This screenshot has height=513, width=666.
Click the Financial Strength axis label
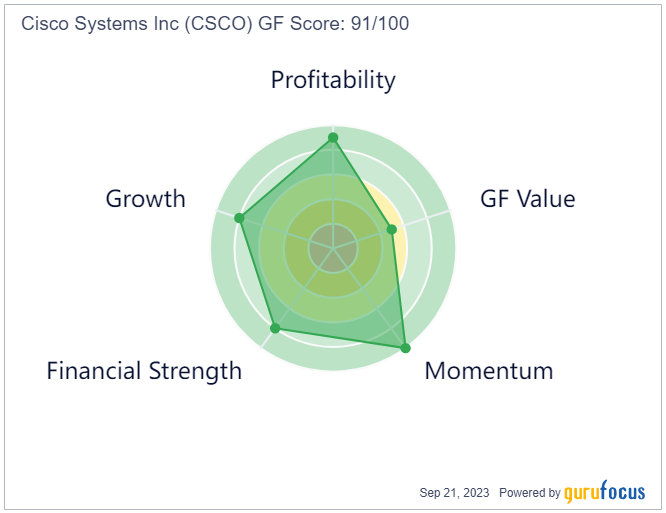144,371
